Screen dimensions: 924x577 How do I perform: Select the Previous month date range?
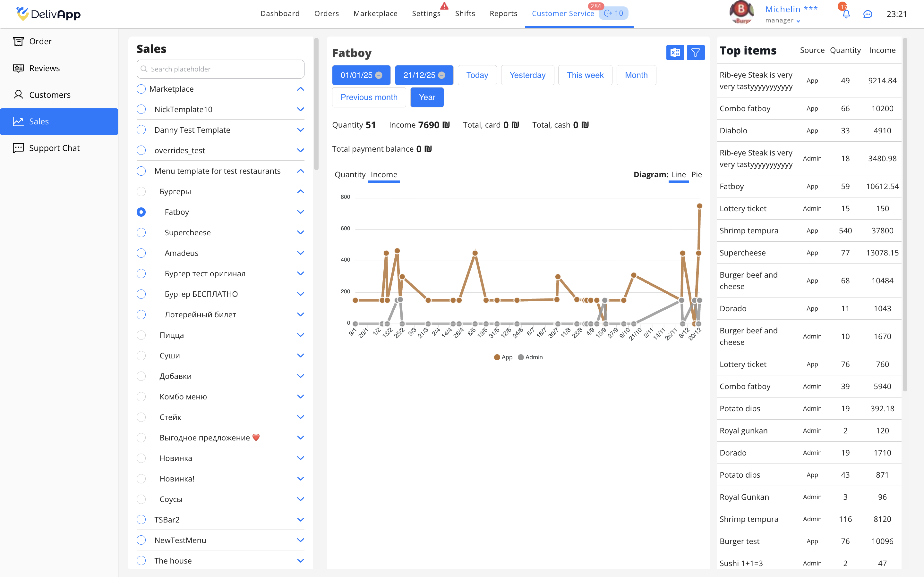click(x=369, y=97)
